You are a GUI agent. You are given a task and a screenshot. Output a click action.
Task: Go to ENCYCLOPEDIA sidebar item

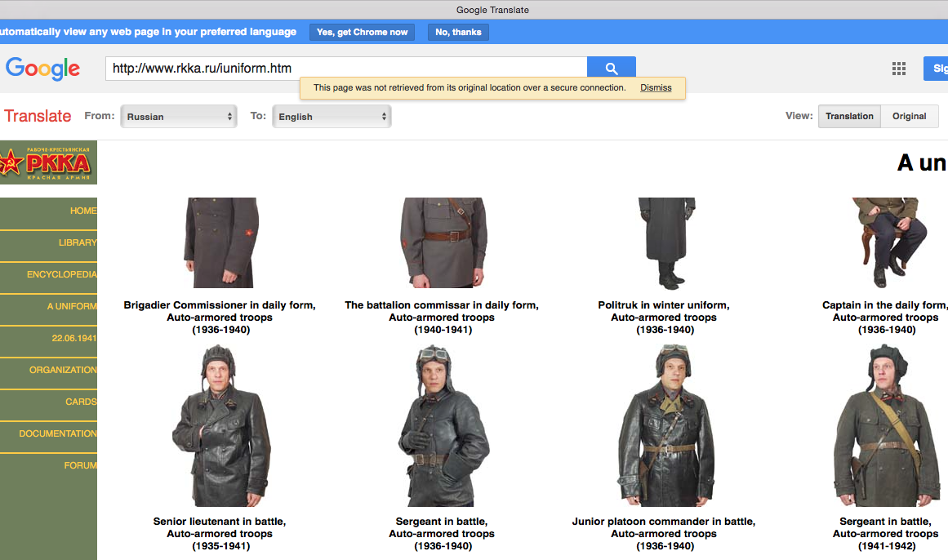[61, 275]
